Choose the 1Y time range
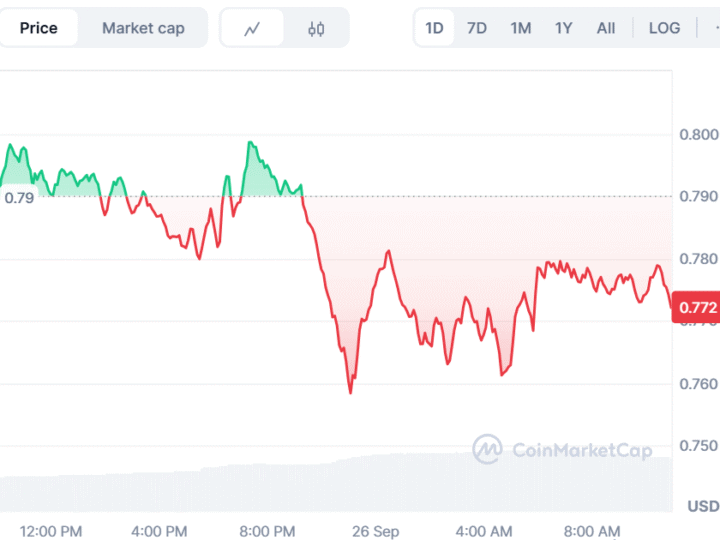Image resolution: width=720 pixels, height=540 pixels. point(564,28)
